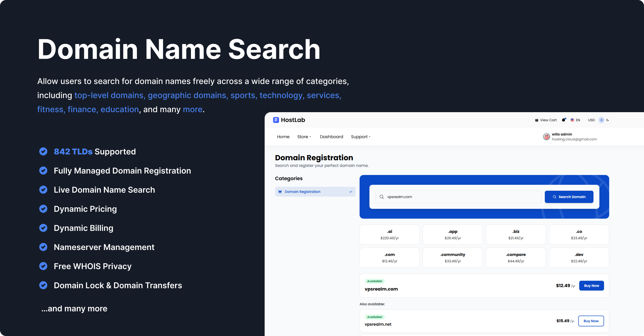Click the Search Domain button

[569, 197]
